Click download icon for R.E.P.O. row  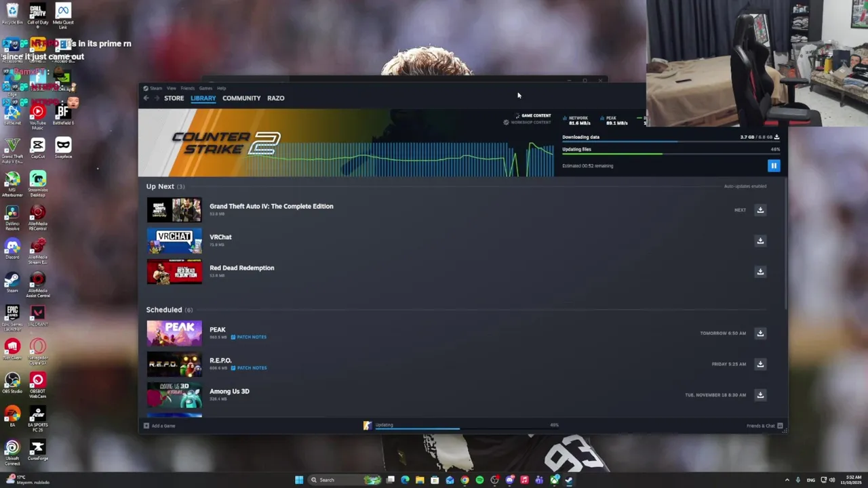760,364
